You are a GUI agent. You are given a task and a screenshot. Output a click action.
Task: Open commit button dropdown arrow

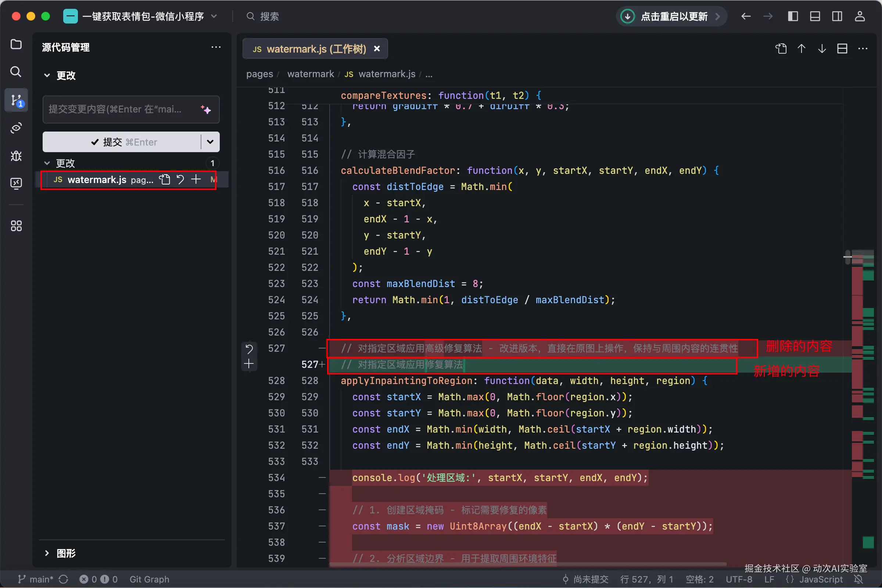pos(210,142)
